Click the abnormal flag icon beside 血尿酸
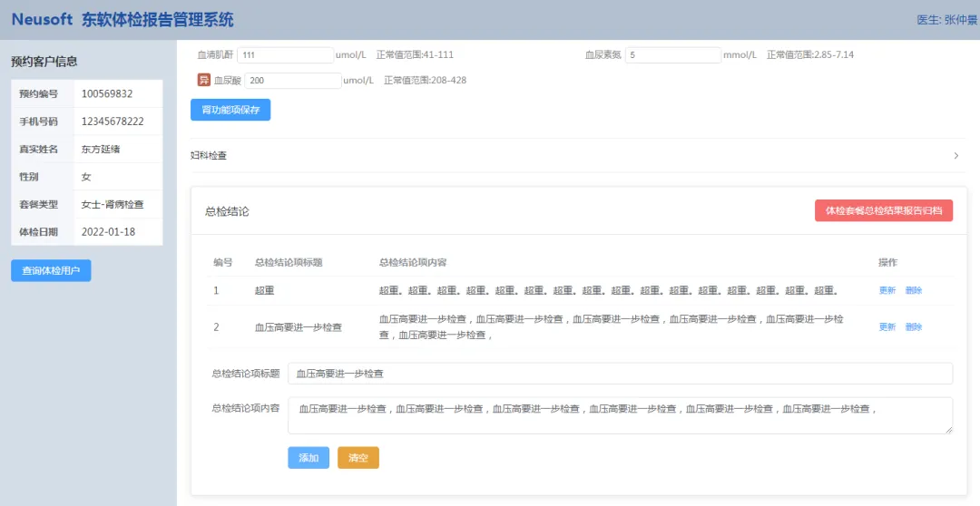Image resolution: width=980 pixels, height=506 pixels. 204,80
